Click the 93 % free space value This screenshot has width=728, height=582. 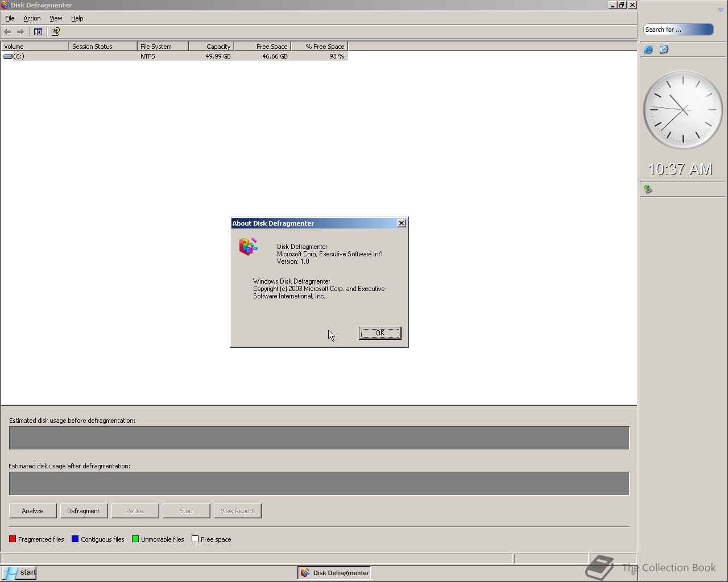click(x=337, y=56)
